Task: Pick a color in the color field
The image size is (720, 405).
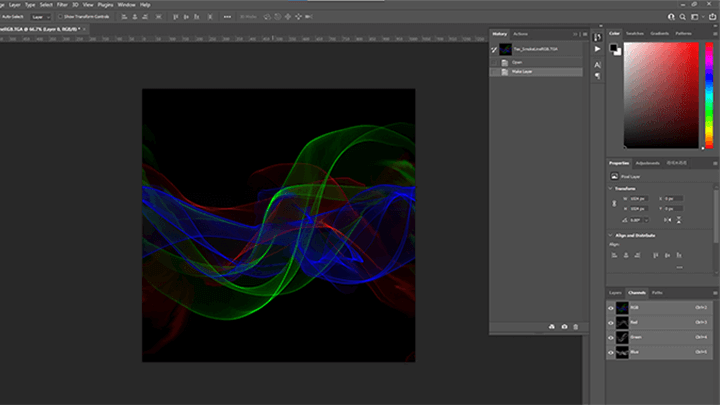Action: click(x=661, y=96)
